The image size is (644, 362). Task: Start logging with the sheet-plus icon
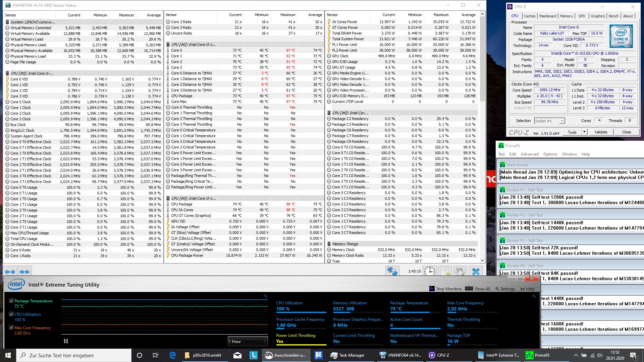(x=445, y=271)
